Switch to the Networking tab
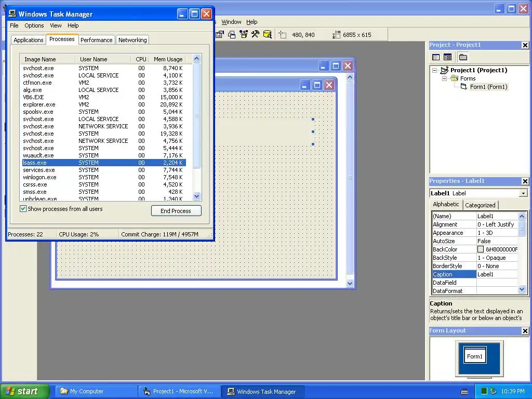 [x=132, y=39]
